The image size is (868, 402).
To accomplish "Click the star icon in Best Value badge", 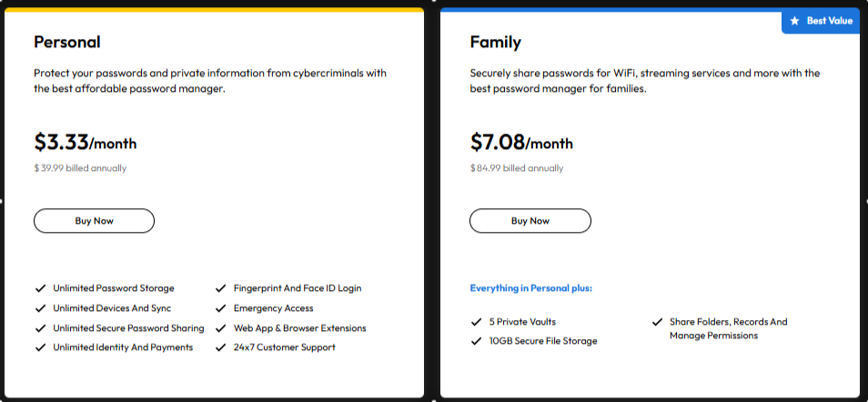I will click(x=795, y=21).
